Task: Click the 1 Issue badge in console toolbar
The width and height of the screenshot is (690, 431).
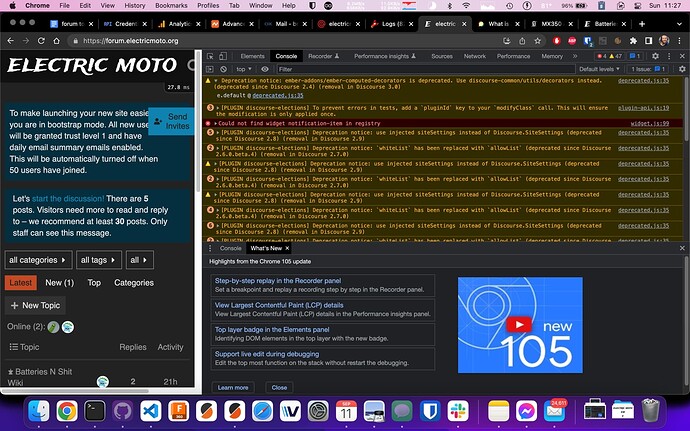Action: (648, 69)
